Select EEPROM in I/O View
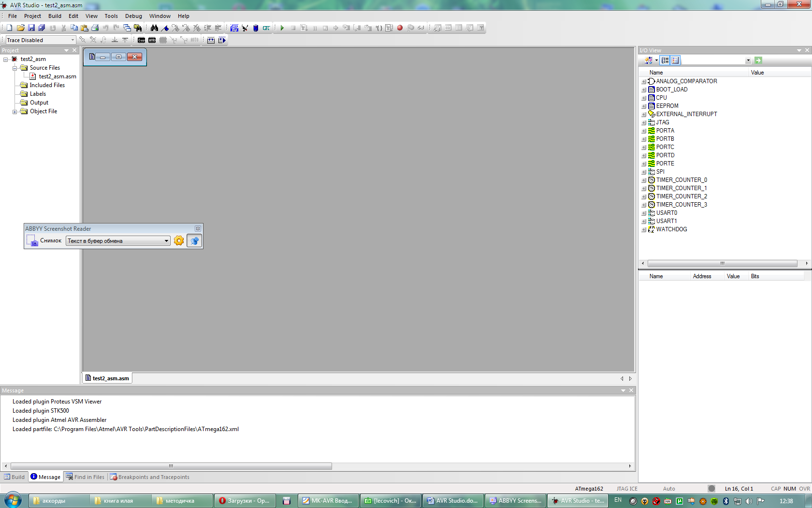Image resolution: width=812 pixels, height=508 pixels. [x=667, y=106]
